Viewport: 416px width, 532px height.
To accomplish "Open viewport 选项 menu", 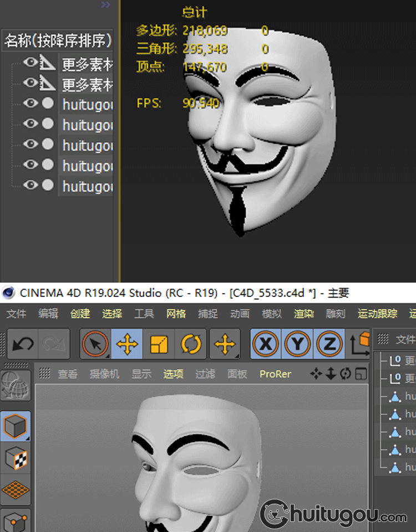I will [x=173, y=374].
